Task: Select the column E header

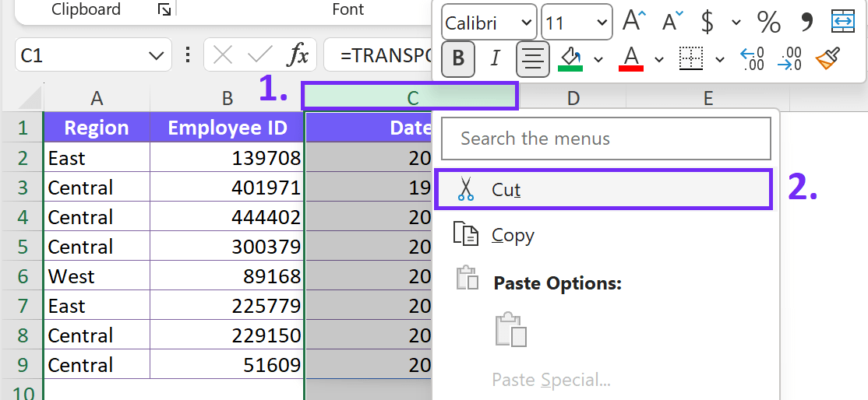Action: pyautogui.click(x=707, y=98)
